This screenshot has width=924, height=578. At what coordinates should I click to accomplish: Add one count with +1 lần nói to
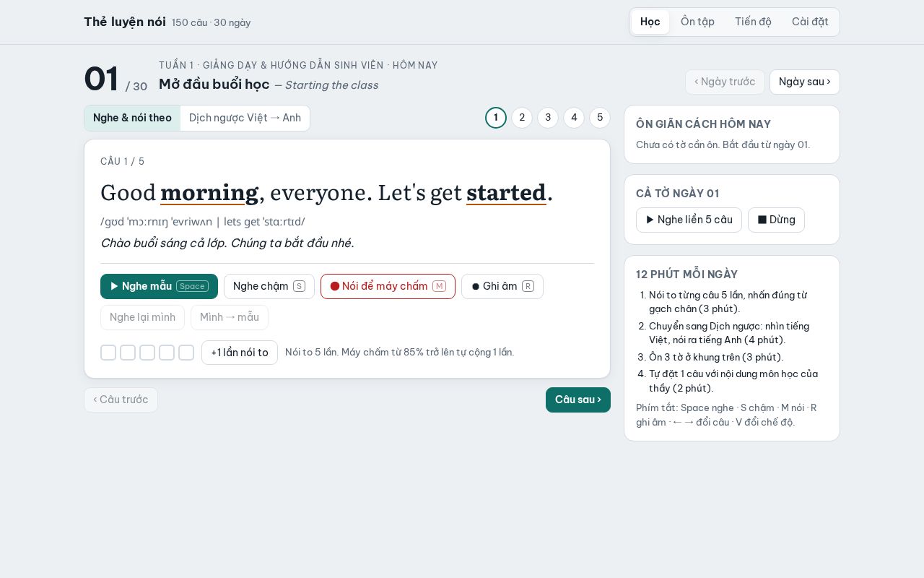240,353
